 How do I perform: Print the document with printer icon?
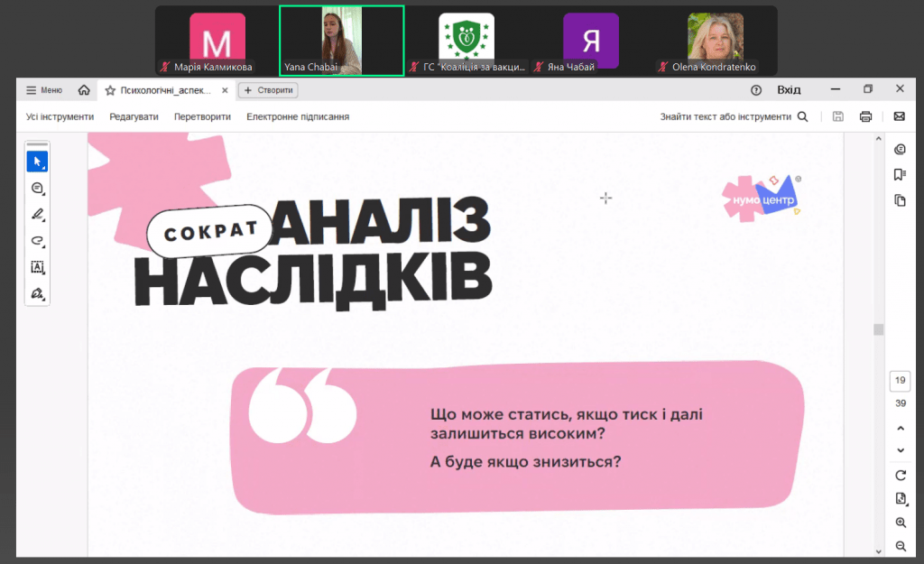click(865, 116)
